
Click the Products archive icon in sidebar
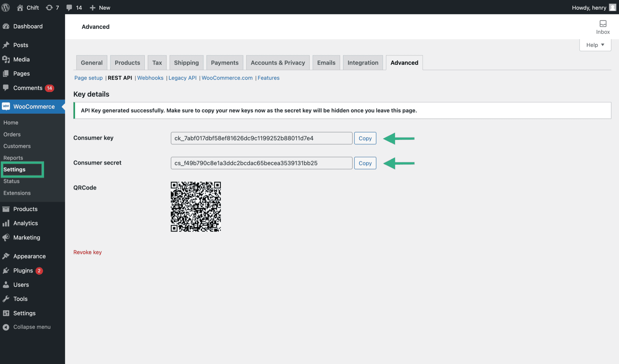[x=6, y=209]
